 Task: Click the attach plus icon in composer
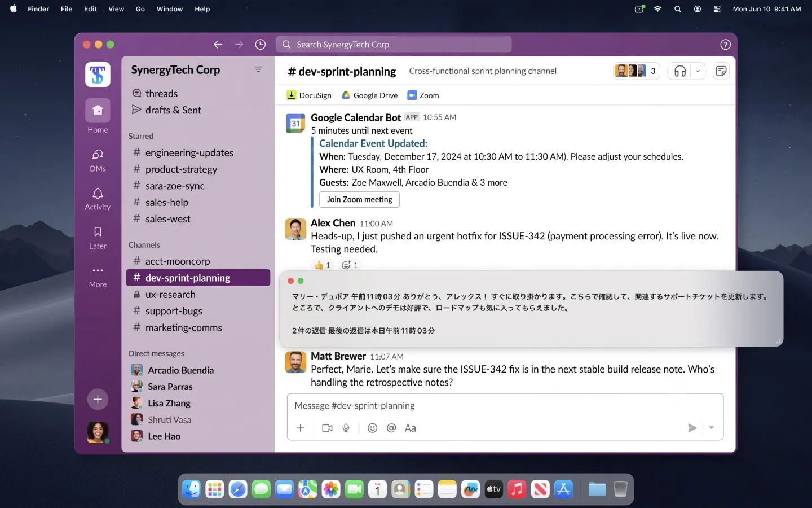pyautogui.click(x=301, y=428)
